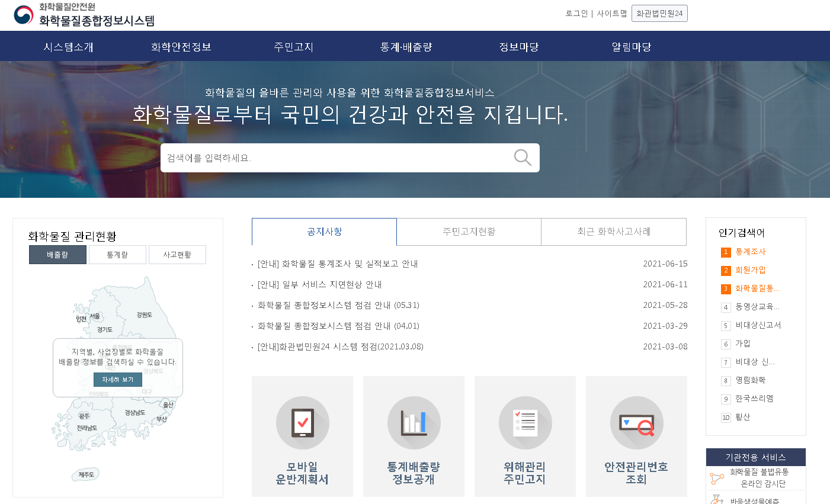Image resolution: width=830 pixels, height=504 pixels.
Task: Open notice 화학물질 통계조사 및 실적보고 안내
Action: click(x=338, y=264)
